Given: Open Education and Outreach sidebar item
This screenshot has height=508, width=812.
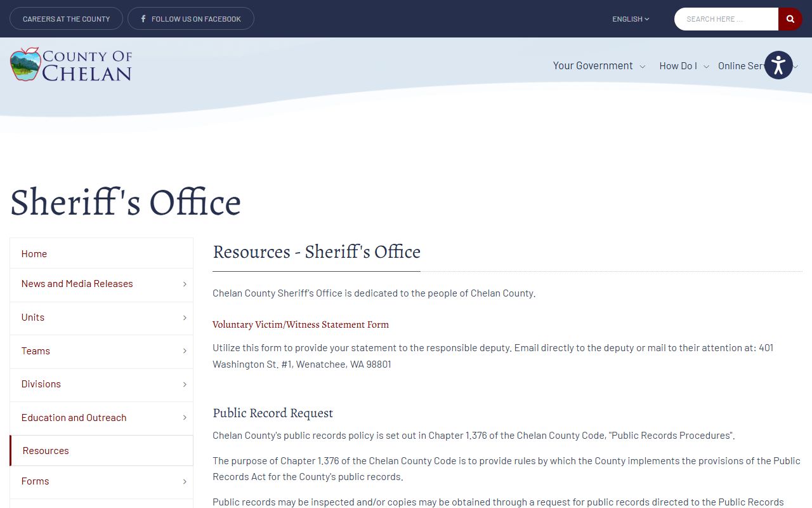Looking at the screenshot, I should tap(74, 417).
